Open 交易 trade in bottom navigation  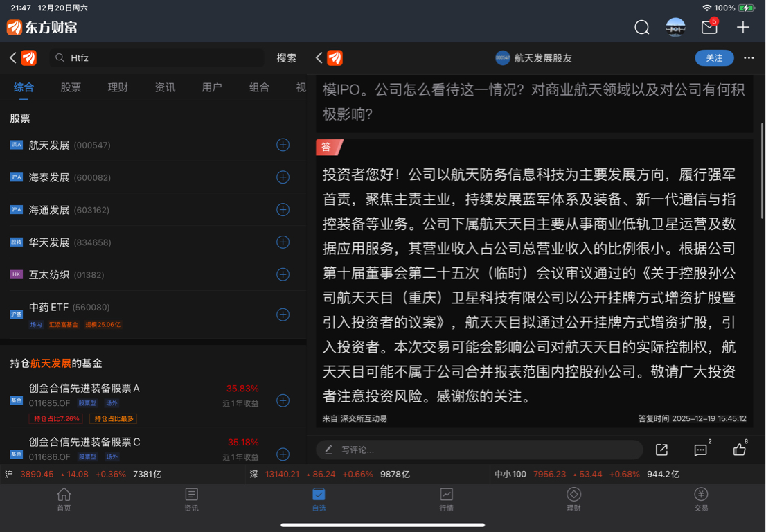click(701, 499)
